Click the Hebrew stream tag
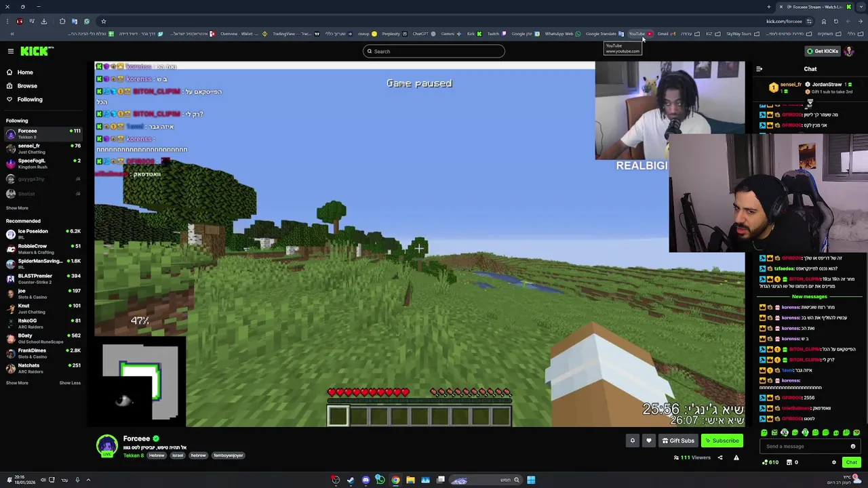The image size is (868, 488). pyautogui.click(x=157, y=455)
